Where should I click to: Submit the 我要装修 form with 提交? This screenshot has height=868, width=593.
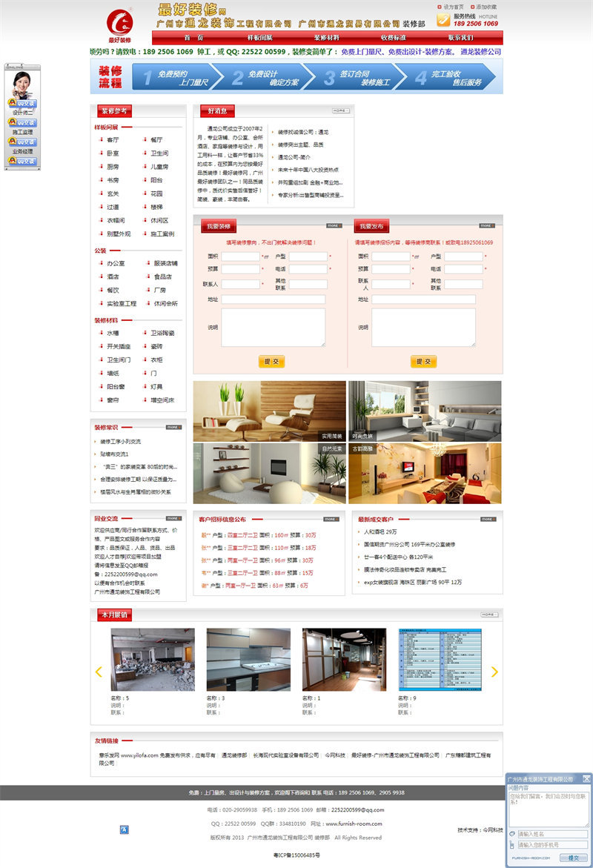point(272,362)
